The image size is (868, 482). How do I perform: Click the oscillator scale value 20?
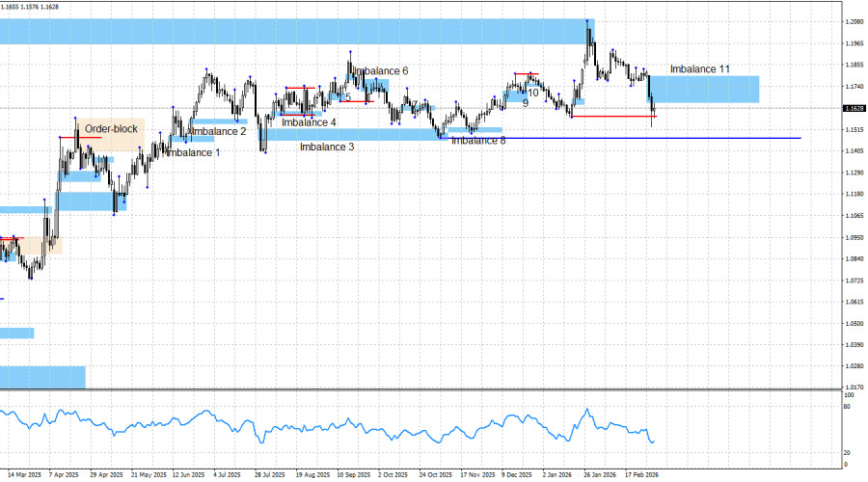(x=847, y=453)
